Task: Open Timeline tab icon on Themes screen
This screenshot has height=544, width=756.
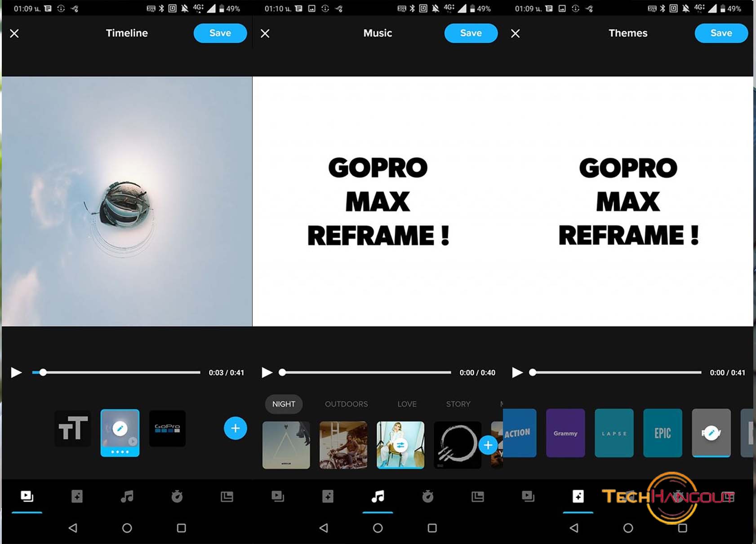Action: (528, 496)
